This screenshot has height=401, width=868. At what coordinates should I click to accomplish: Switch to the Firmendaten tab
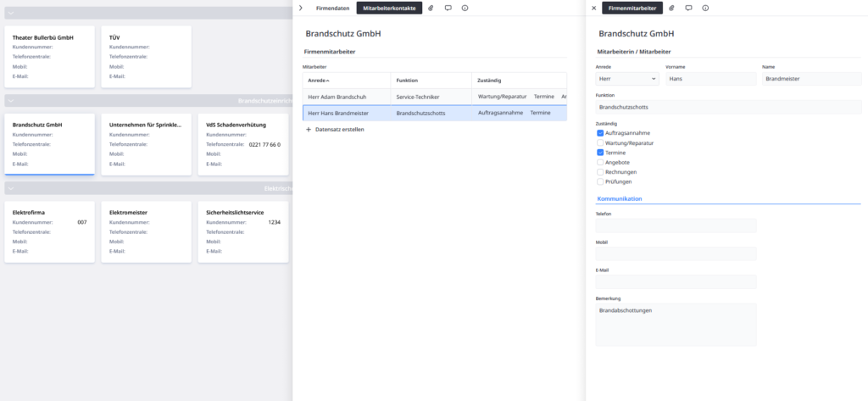[332, 8]
